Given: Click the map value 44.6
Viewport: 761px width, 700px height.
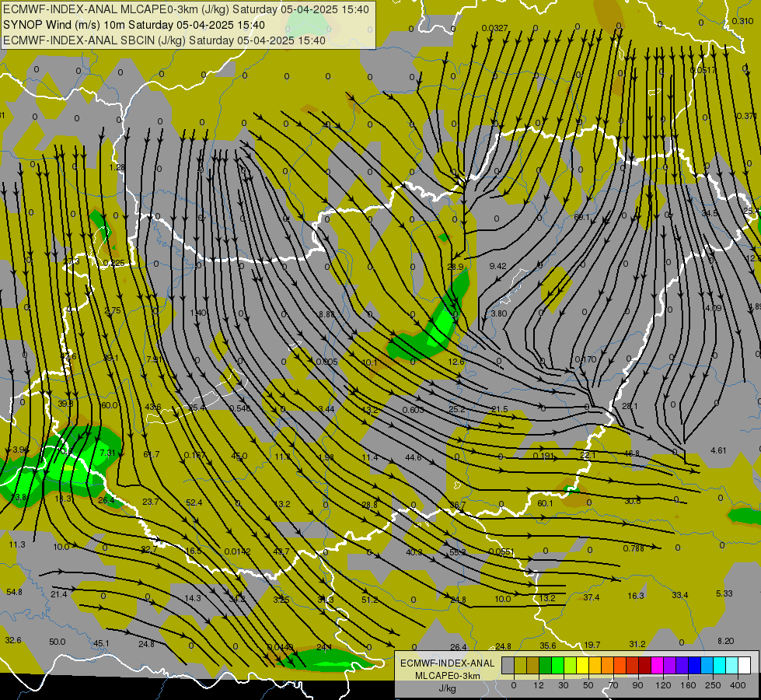Looking at the screenshot, I should (414, 457).
